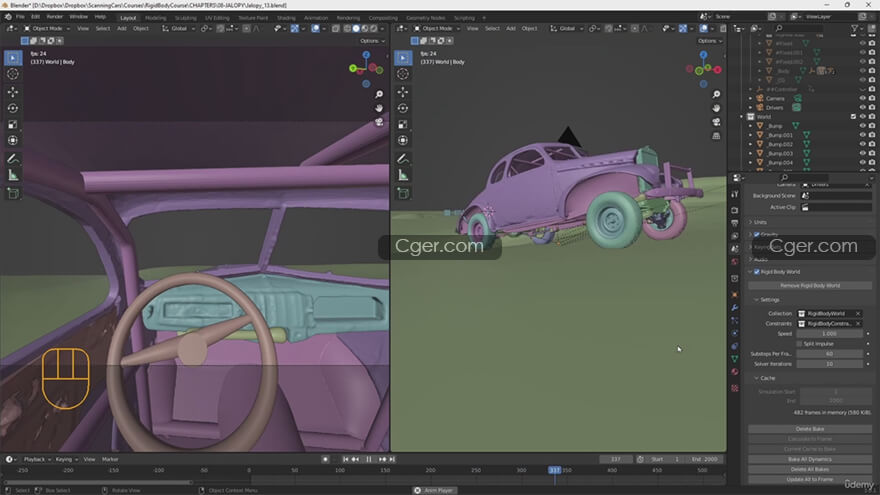Select the Measure tool in left viewport

point(13,176)
